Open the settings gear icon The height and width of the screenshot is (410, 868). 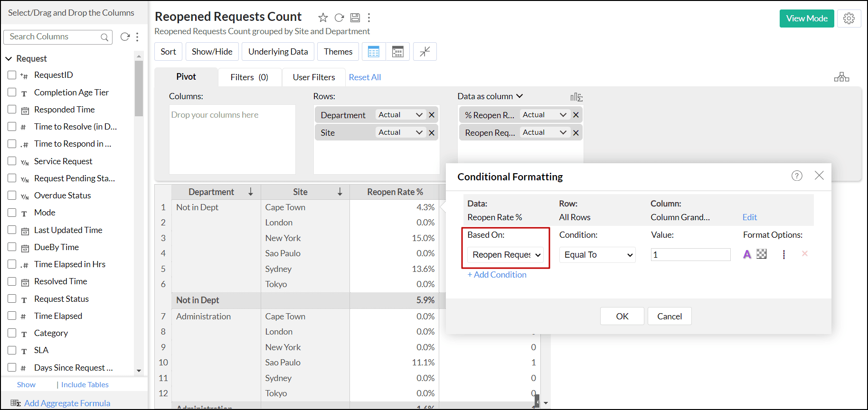point(849,19)
